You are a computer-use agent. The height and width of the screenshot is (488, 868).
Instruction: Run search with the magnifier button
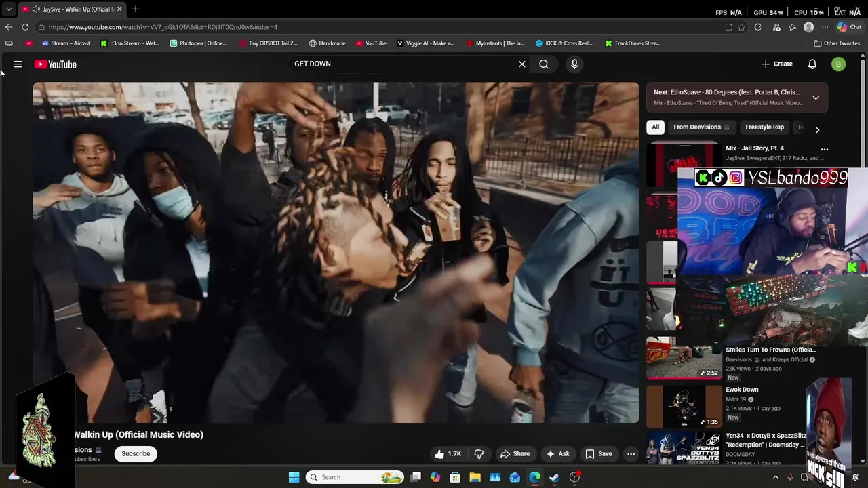coord(544,64)
